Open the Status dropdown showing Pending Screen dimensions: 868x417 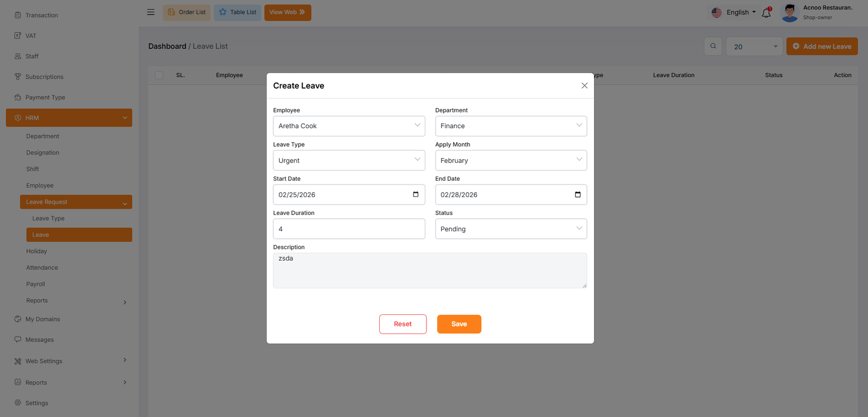click(510, 229)
